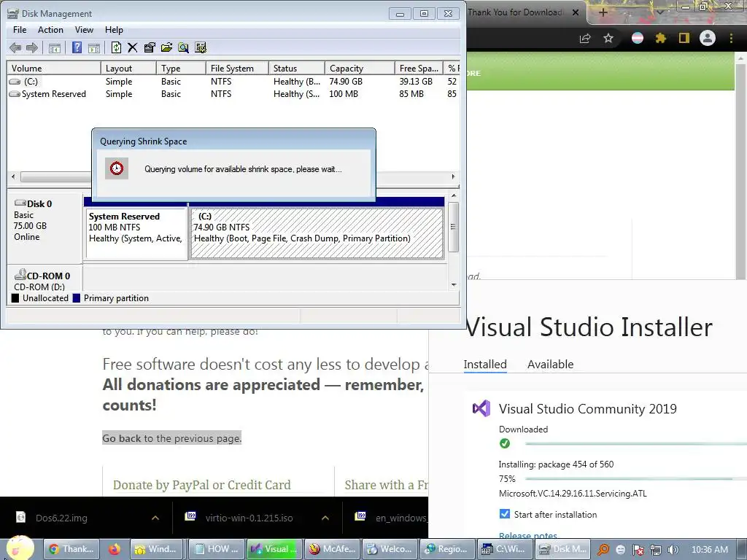The height and width of the screenshot is (560, 747).
Task: Click Chrome tab search chevron
Action: [x=660, y=12]
